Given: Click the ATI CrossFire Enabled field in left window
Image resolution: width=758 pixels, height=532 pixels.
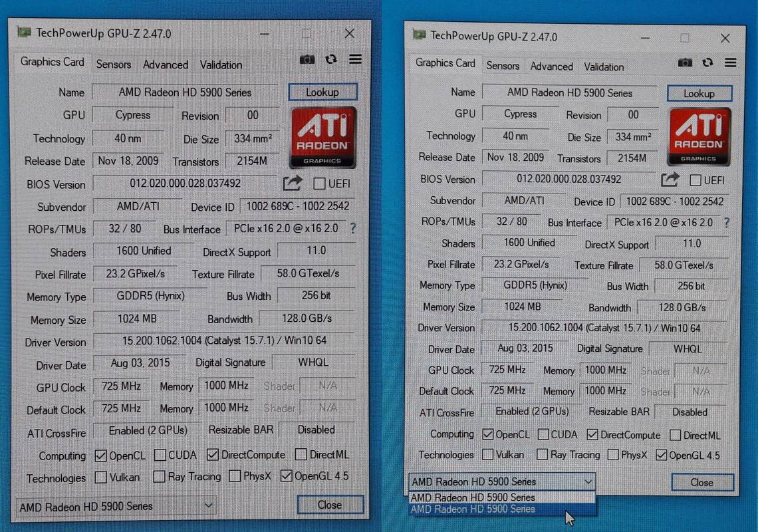Looking at the screenshot, I should tap(148, 430).
